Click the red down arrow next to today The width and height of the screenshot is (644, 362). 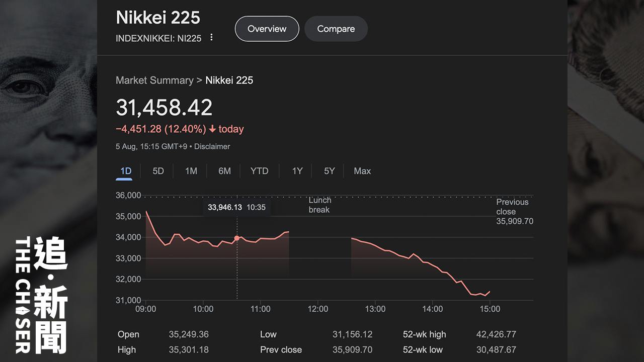click(212, 129)
